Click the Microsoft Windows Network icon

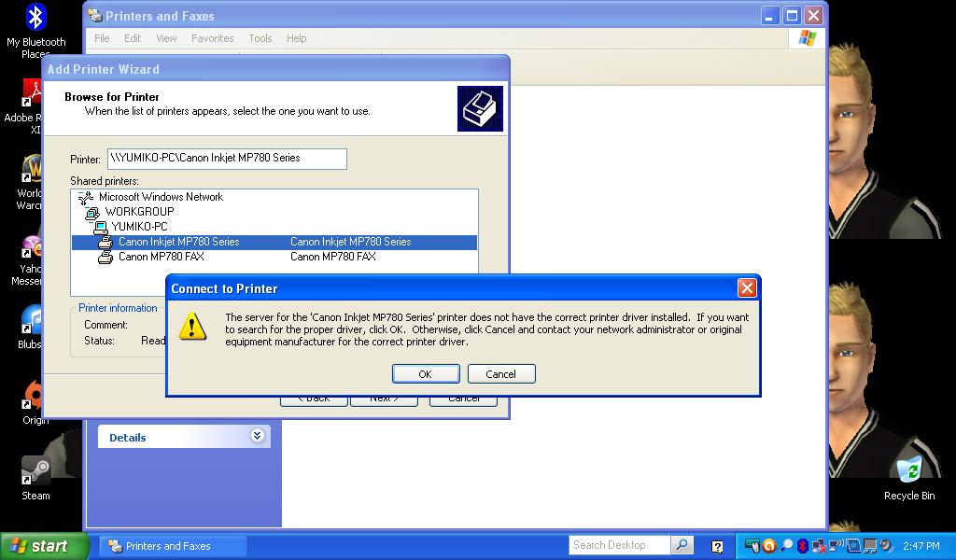[86, 197]
